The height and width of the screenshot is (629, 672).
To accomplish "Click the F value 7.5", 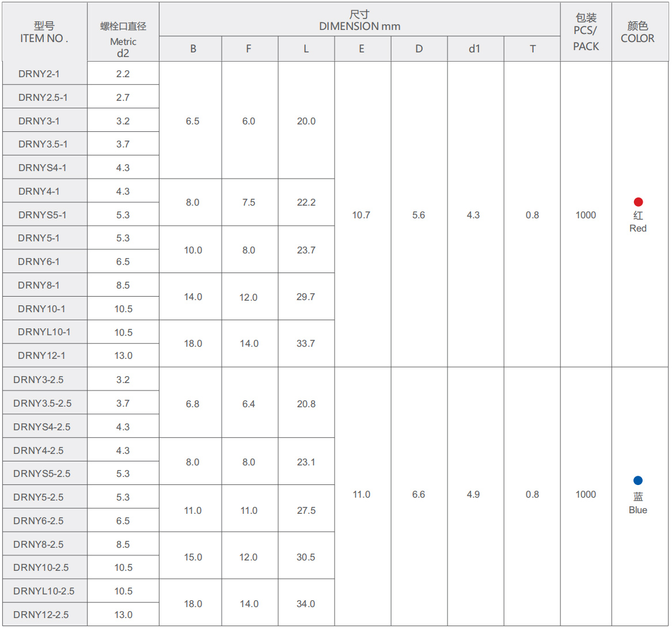I will (x=249, y=202).
